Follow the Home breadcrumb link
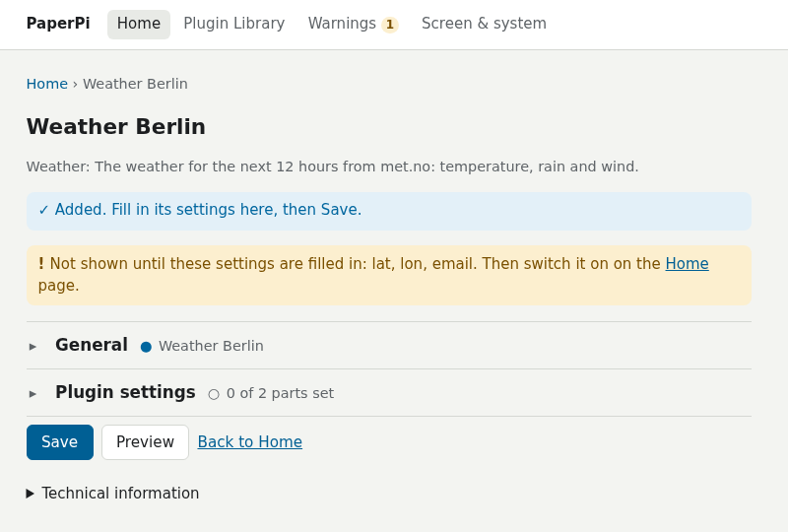This screenshot has height=532, width=788. pos(46,84)
